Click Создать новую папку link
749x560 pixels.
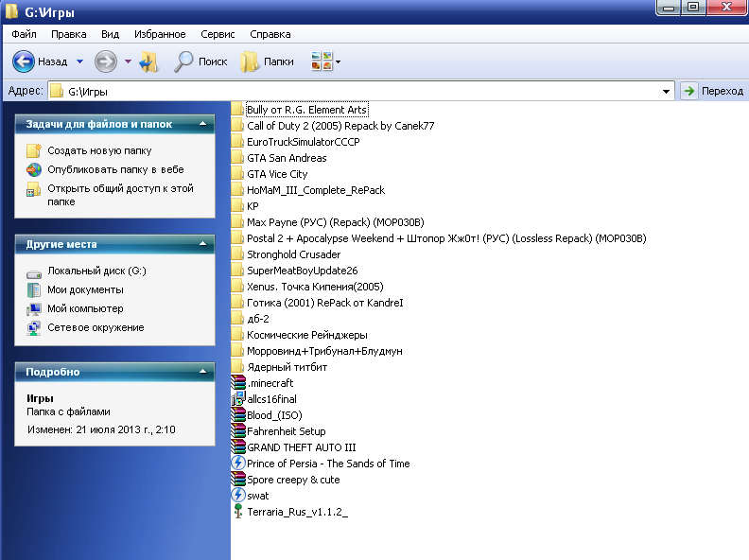[x=99, y=150]
